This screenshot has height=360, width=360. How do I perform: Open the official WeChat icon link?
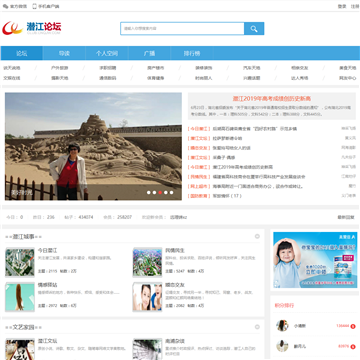click(5, 6)
